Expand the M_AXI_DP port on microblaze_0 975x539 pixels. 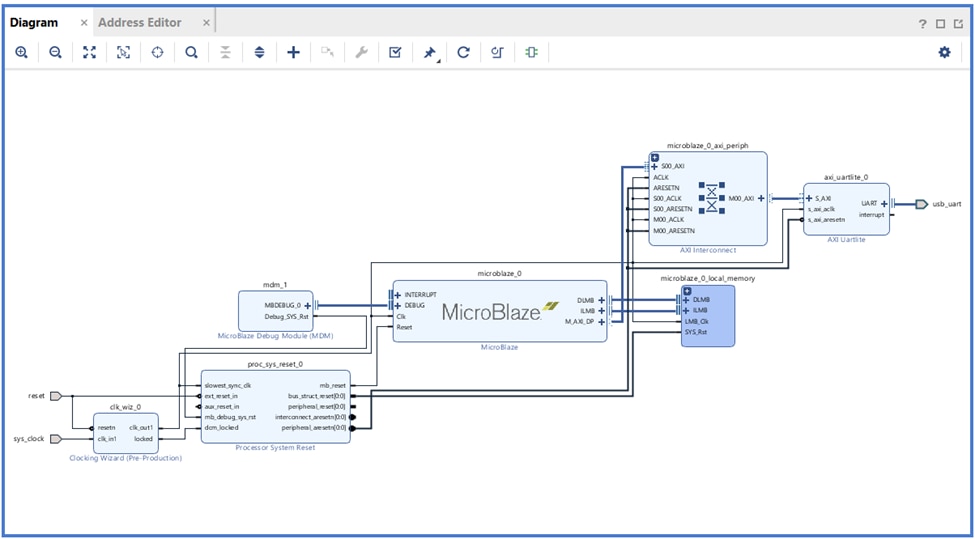click(601, 321)
